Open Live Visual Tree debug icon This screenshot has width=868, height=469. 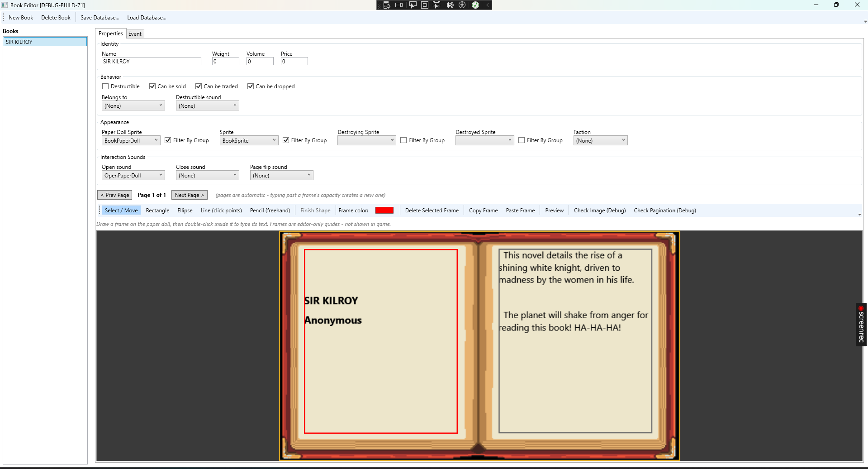(x=387, y=5)
